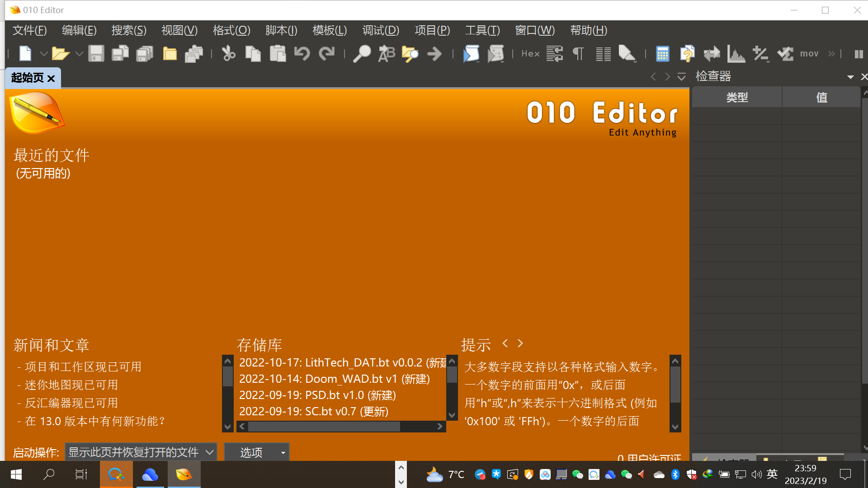
Task: Close the 起始页 tab
Action: click(51, 79)
